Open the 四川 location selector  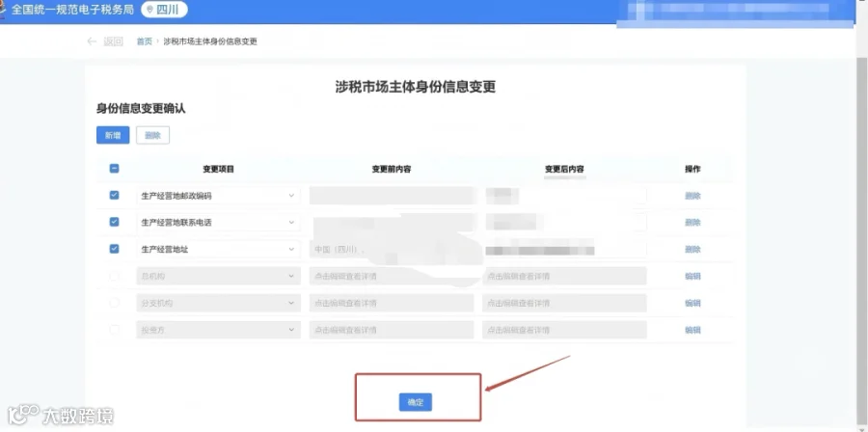(164, 10)
